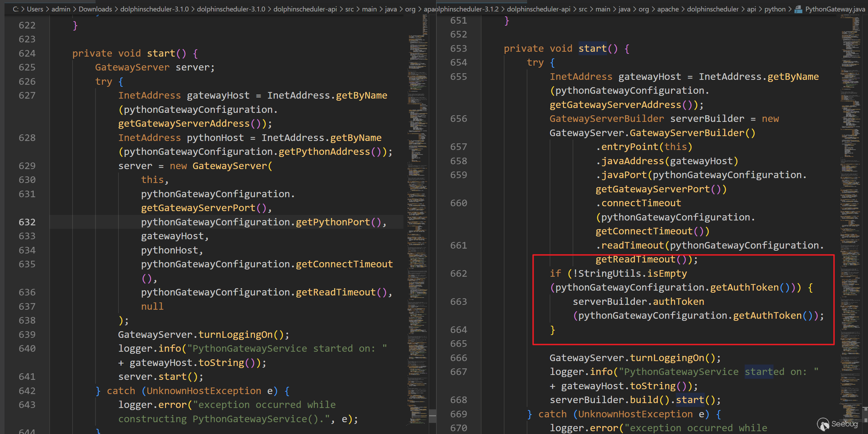Expand the chevron after admin breadcrumb
Image resolution: width=868 pixels, height=434 pixels.
click(74, 9)
